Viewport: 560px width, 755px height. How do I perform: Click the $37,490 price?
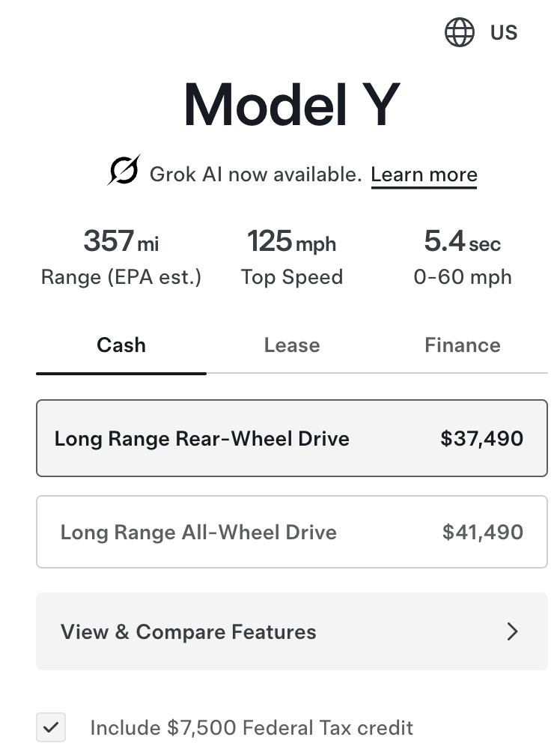tap(482, 438)
